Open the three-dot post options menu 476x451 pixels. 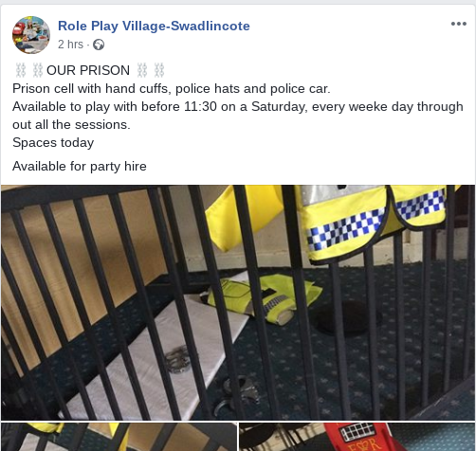tap(459, 24)
